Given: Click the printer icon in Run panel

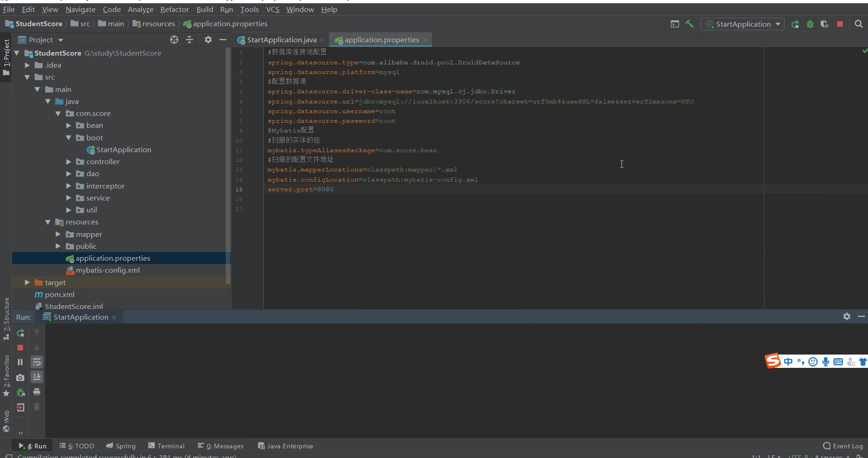Looking at the screenshot, I should click(37, 392).
